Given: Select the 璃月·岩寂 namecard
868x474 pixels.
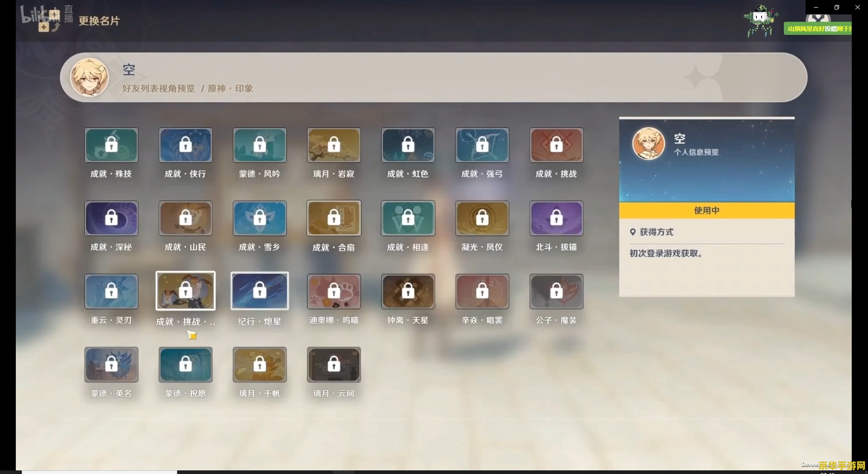Looking at the screenshot, I should [334, 145].
